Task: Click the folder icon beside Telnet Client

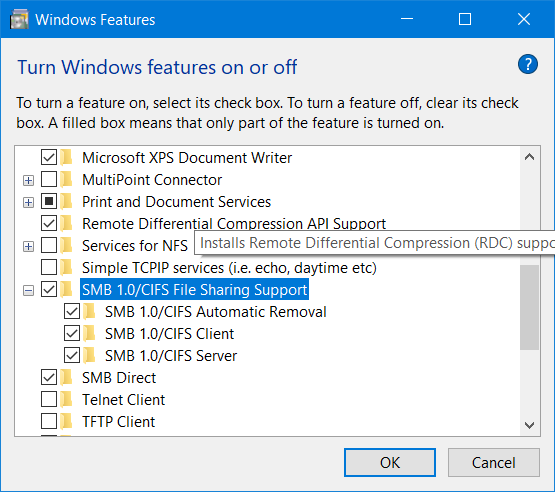Action: [67, 400]
